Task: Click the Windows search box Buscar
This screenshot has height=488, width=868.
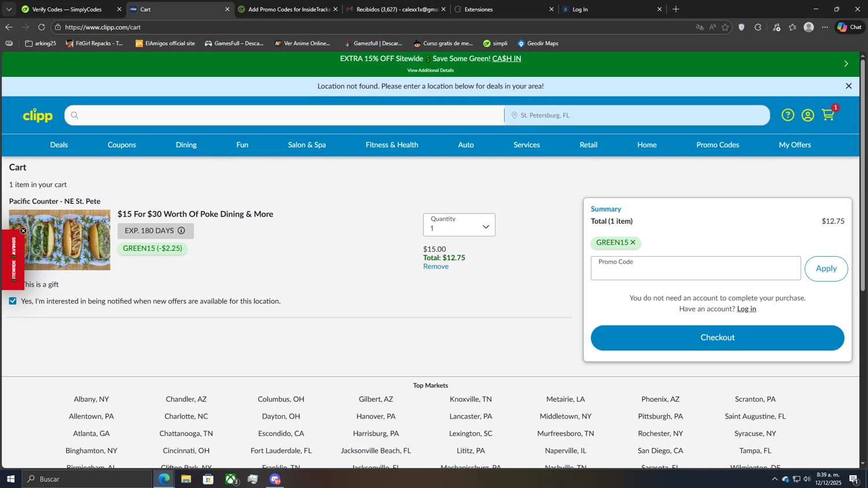Action: [87, 479]
